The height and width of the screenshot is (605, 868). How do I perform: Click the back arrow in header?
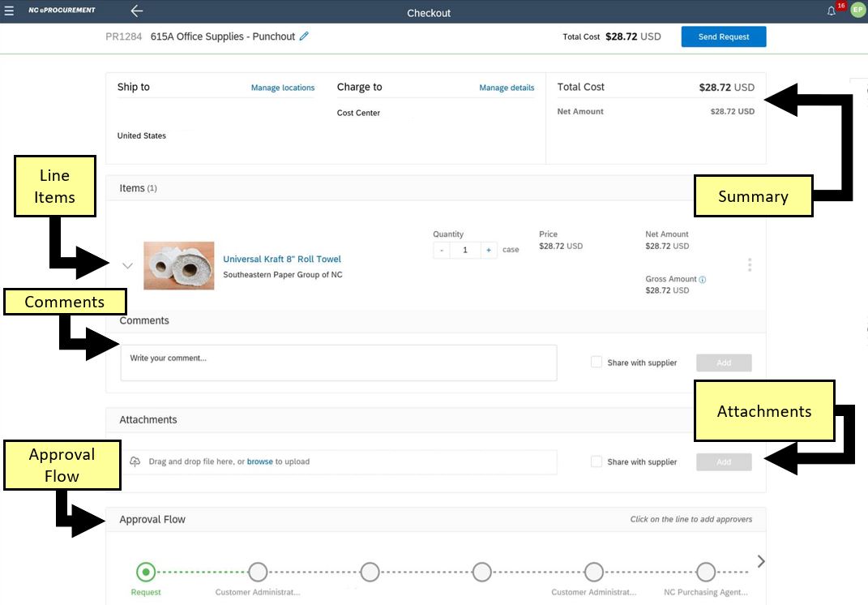tap(136, 11)
